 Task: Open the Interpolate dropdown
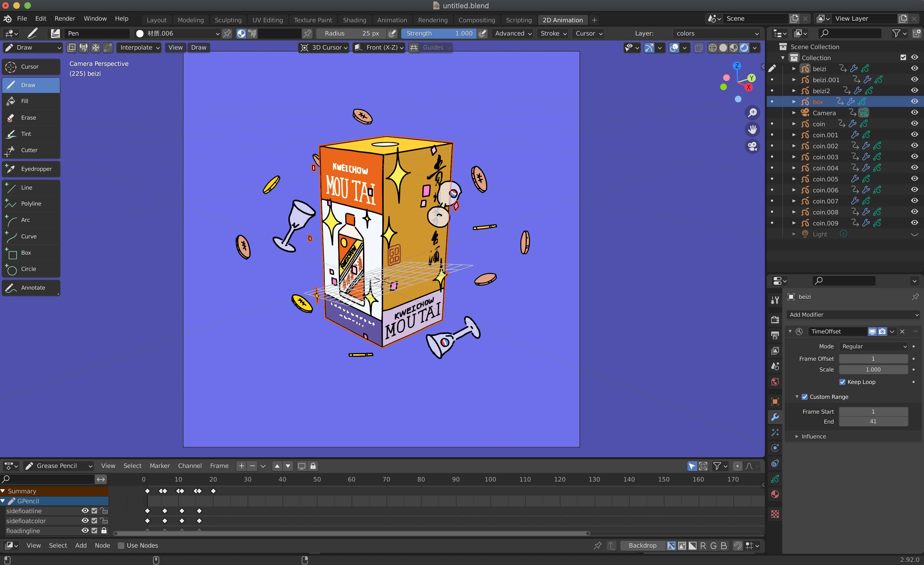tap(139, 48)
